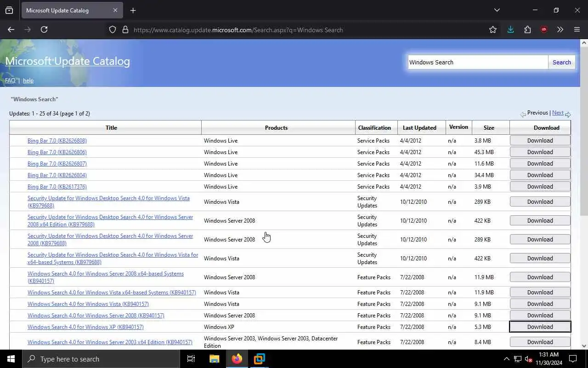Open the FAQ link
Viewport: 588px width, 368px height.
coord(10,80)
